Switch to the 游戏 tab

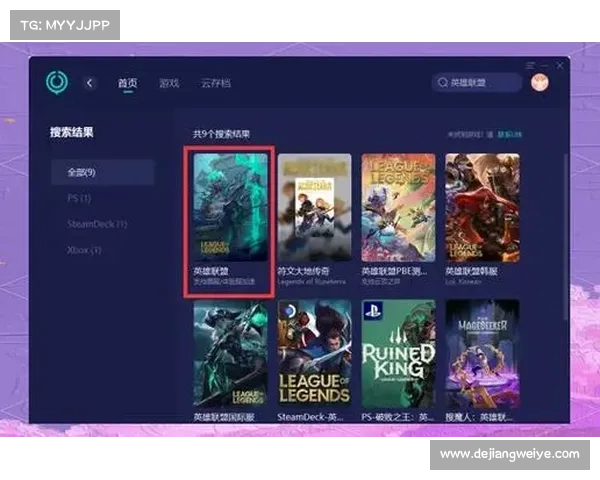[x=169, y=83]
